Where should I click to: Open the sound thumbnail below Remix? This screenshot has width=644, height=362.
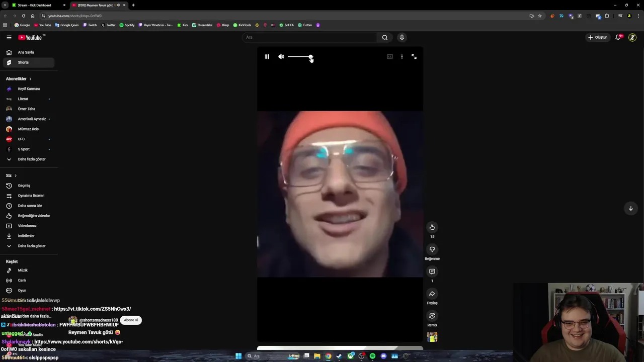click(432, 337)
